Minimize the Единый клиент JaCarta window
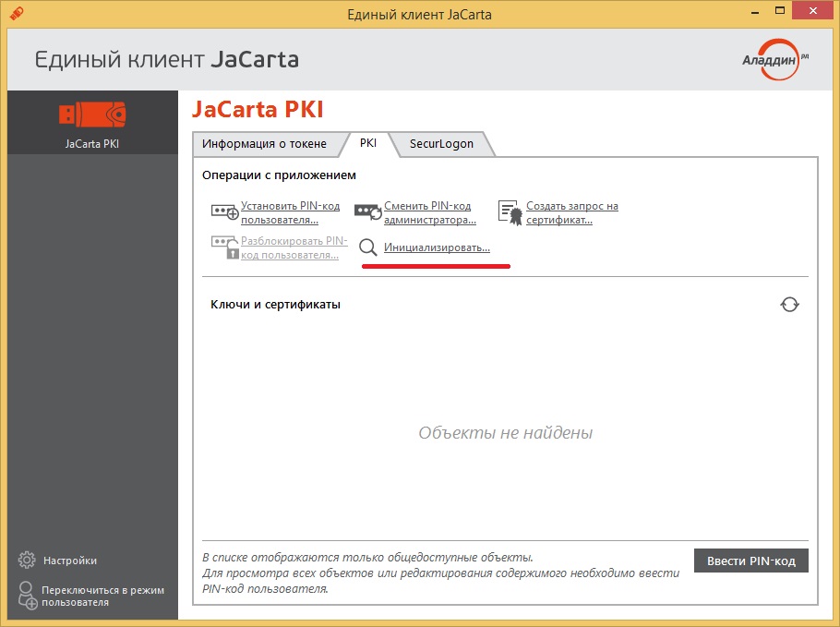840x627 pixels. (x=755, y=11)
